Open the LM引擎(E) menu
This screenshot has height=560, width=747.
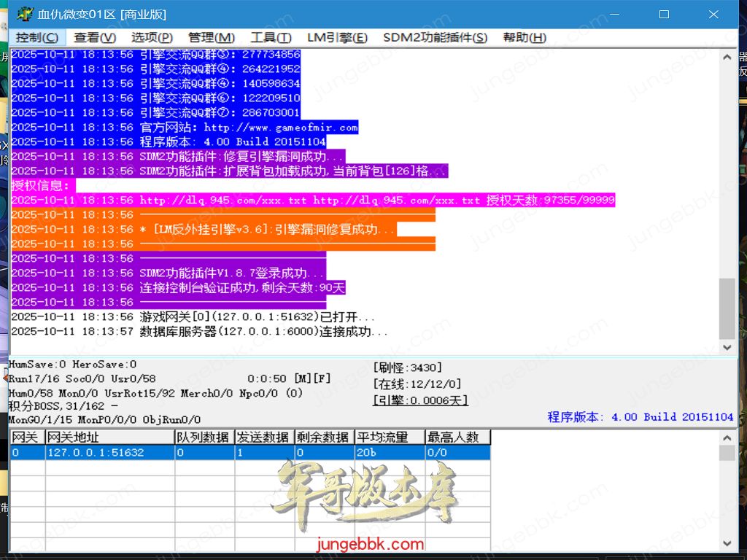coord(337,38)
